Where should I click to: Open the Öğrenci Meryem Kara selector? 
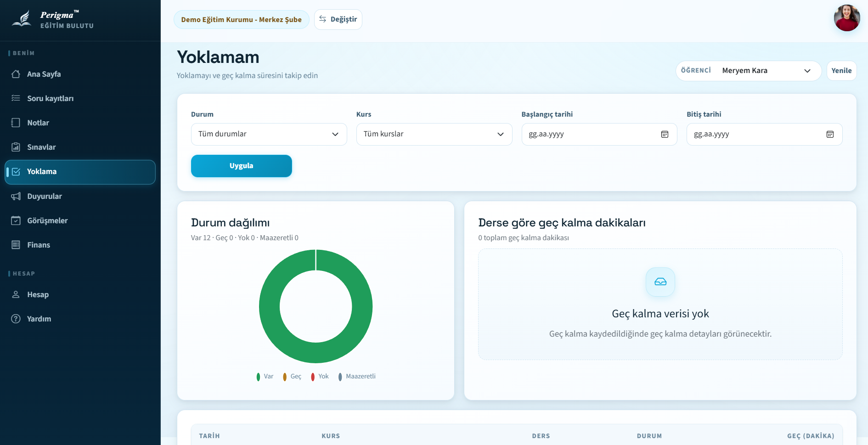(x=766, y=71)
